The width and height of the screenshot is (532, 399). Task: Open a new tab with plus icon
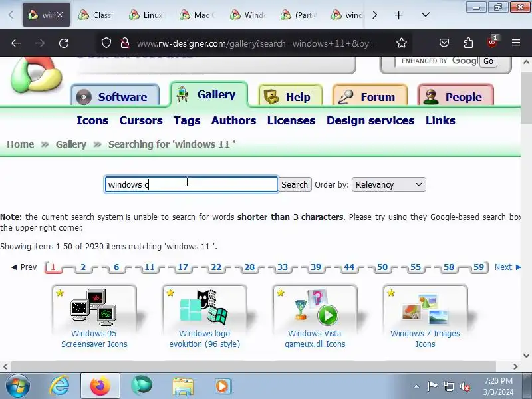click(x=398, y=15)
